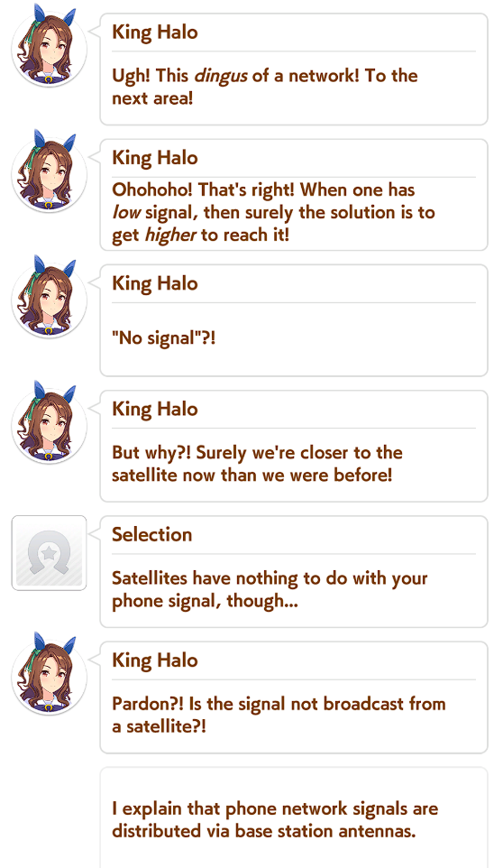
Task: Click King Halo name above the Pardon message
Action: click(x=155, y=660)
